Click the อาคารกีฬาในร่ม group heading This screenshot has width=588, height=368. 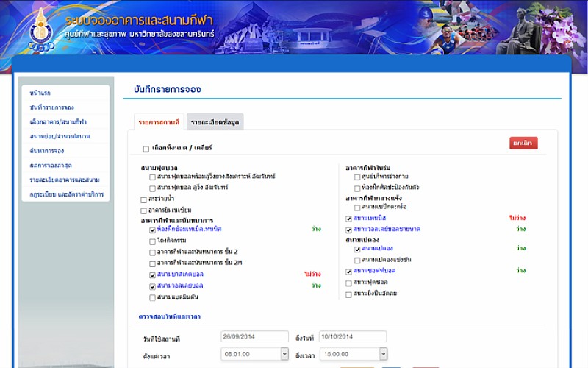[x=368, y=168]
